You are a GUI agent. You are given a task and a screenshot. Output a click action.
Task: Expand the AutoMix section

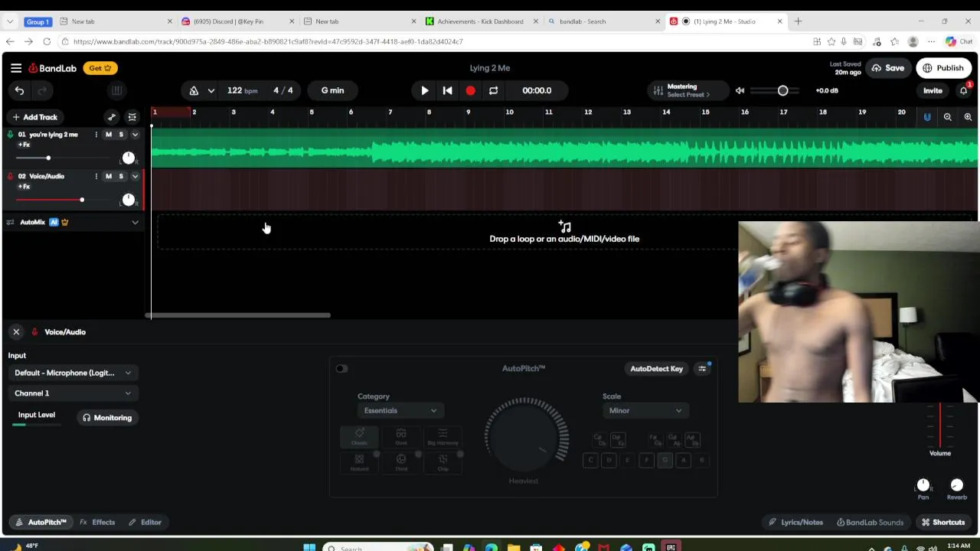click(135, 223)
